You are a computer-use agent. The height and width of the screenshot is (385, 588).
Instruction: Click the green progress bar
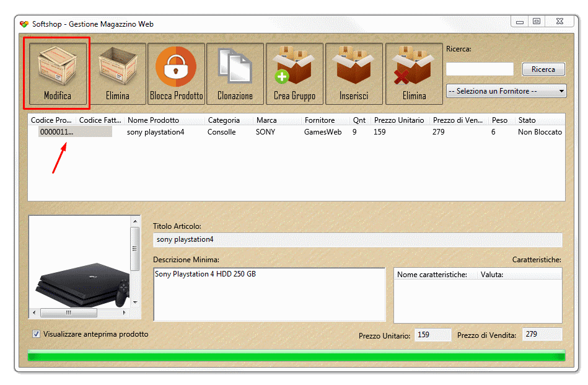click(296, 355)
